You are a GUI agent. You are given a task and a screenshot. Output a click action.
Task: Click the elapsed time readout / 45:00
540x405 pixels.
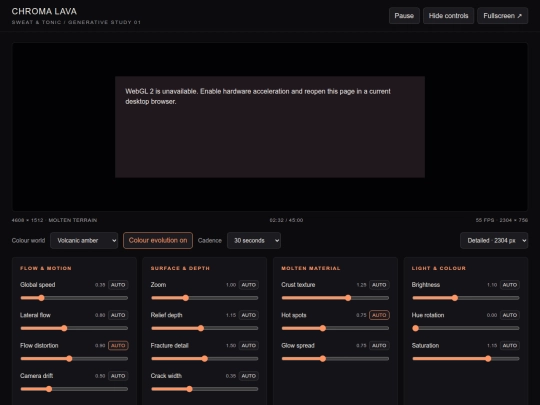pos(286,220)
